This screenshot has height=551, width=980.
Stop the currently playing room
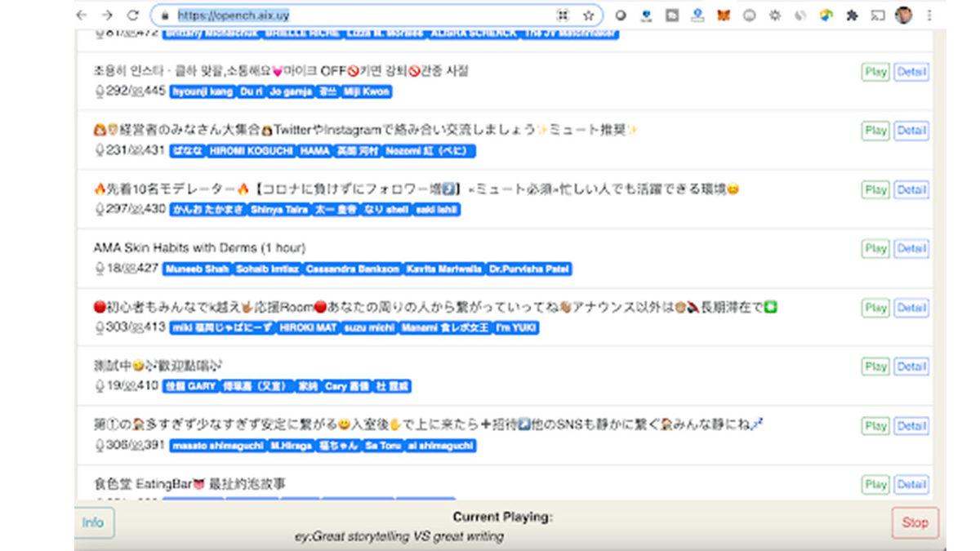(x=915, y=522)
